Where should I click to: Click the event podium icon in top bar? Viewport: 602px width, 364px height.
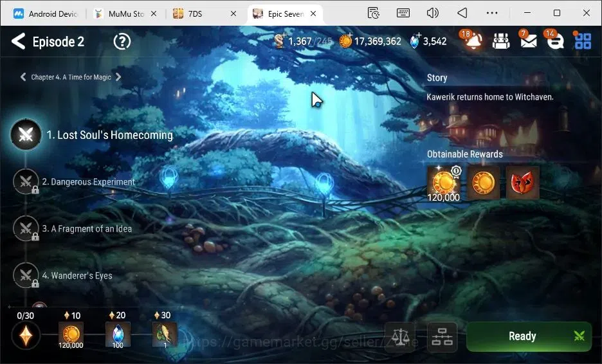click(x=501, y=41)
